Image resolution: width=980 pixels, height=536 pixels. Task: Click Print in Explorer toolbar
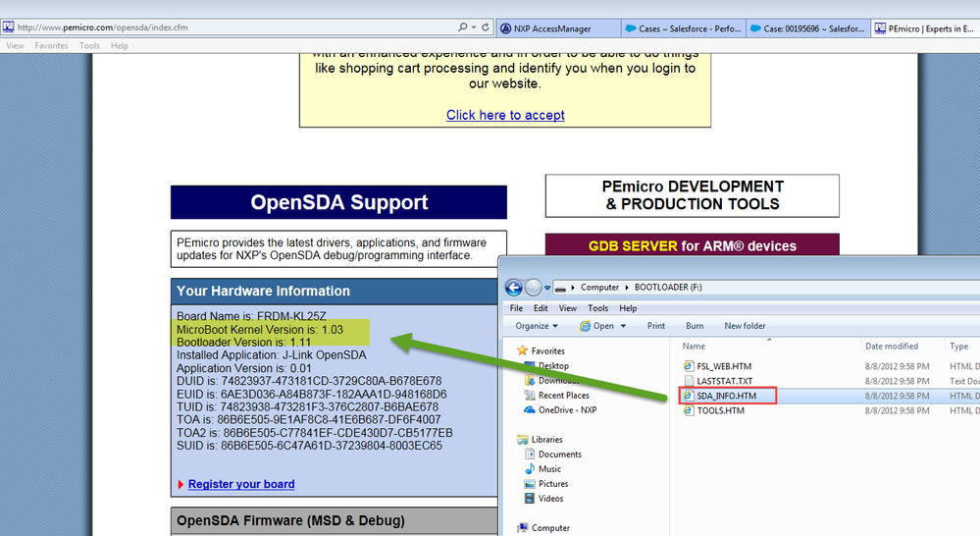[655, 326]
